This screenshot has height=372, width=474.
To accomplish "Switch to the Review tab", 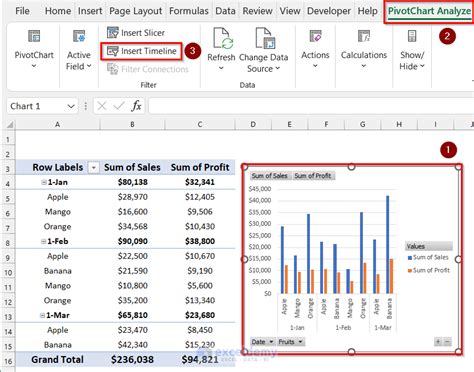I will [x=257, y=11].
